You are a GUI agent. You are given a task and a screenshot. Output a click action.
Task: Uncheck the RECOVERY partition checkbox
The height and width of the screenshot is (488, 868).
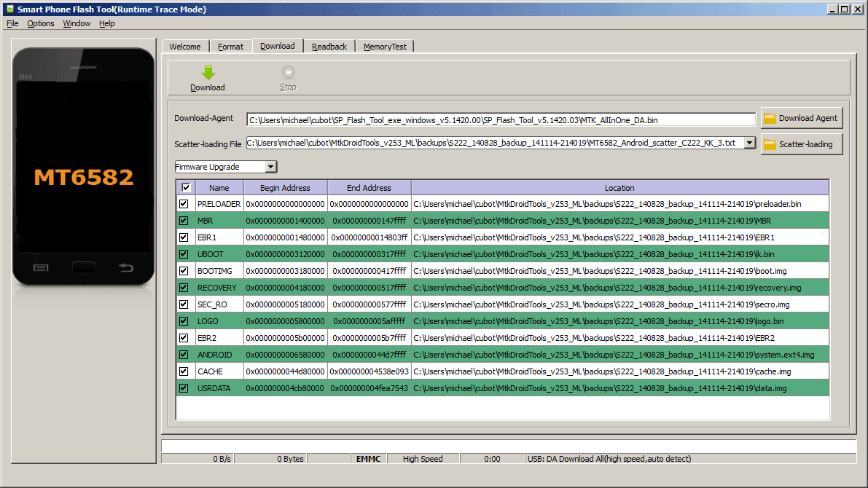184,288
